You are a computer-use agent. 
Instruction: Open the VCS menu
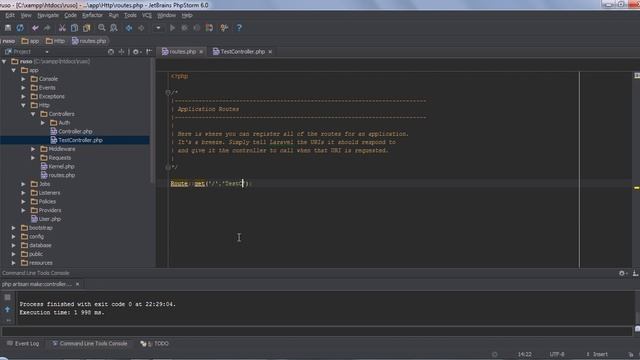pyautogui.click(x=147, y=15)
